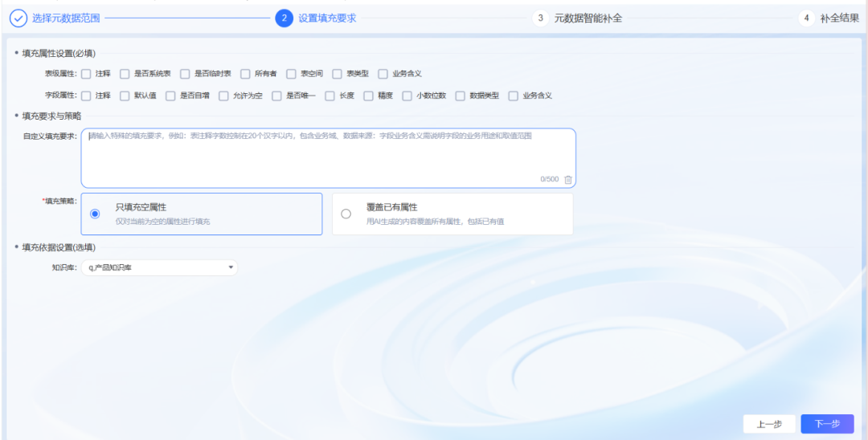Check 所有者 checkbox
Image resolution: width=868 pixels, height=440 pixels.
coord(245,74)
